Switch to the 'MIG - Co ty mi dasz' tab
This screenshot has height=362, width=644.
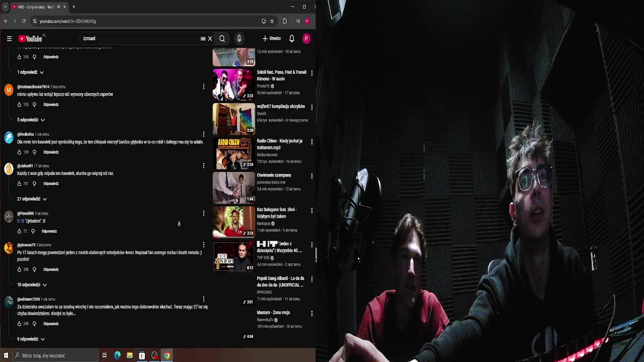36,7
